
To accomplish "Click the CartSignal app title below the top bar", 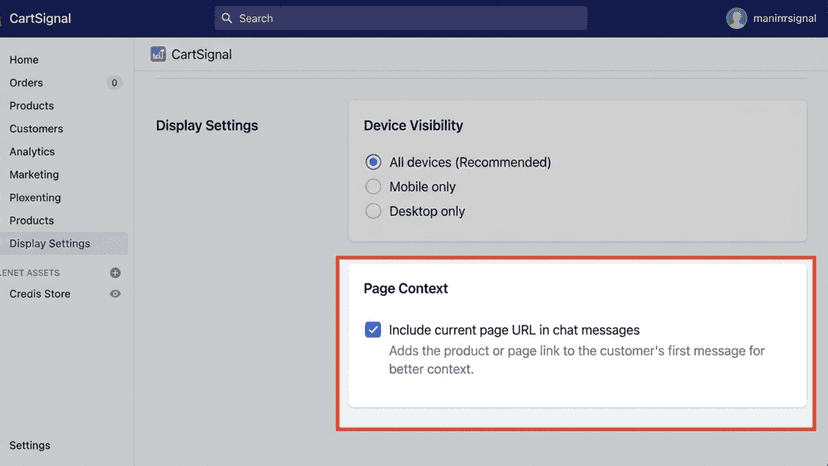I will [201, 54].
